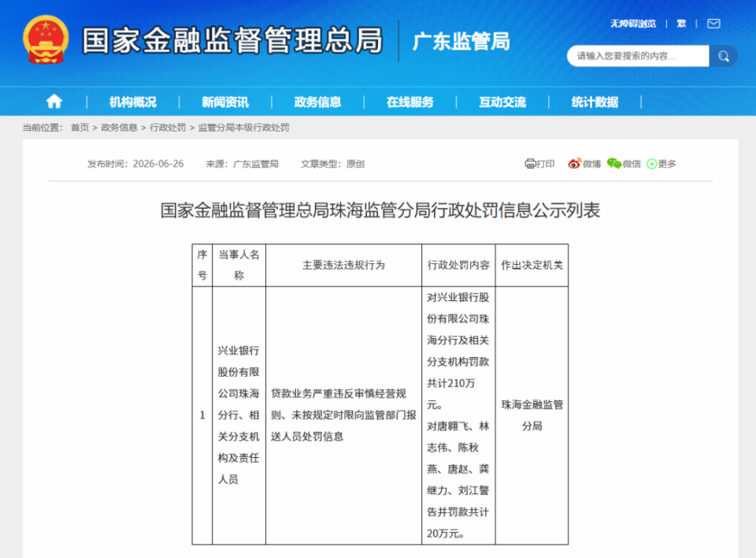756x558 pixels.
Task: Click the 序号 column header
Action: pyautogui.click(x=202, y=265)
